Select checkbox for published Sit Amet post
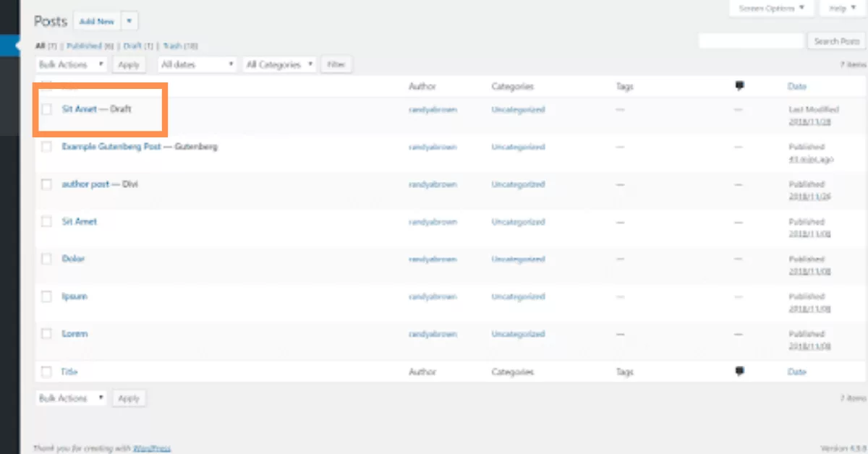The width and height of the screenshot is (868, 454). pos(47,222)
